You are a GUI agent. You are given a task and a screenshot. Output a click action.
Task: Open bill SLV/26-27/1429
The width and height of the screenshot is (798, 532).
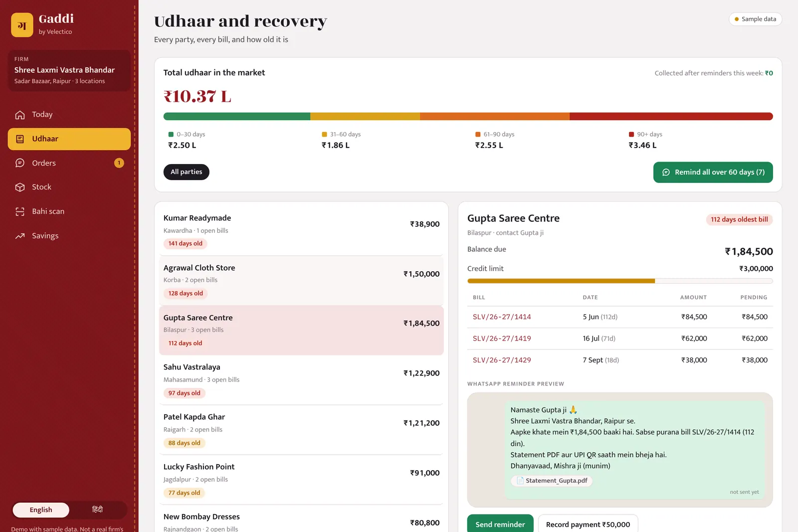[502, 360]
